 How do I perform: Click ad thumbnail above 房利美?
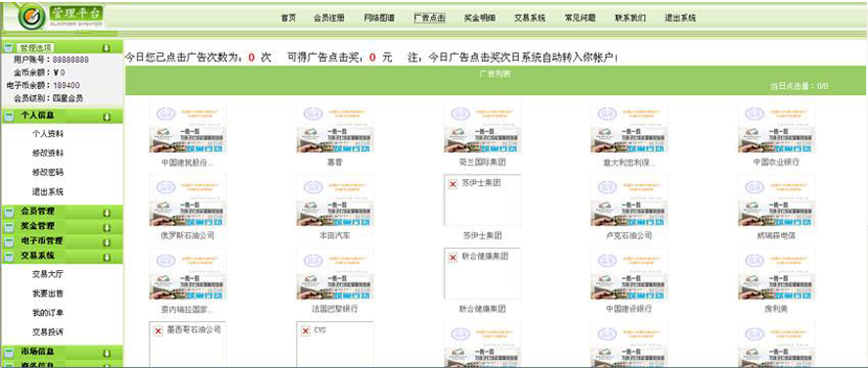pyautogui.click(x=777, y=274)
